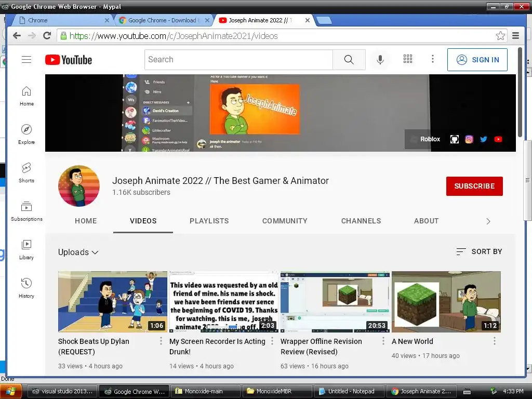Open YouTube settings three-dot menu
Screen dimensions: 532x399
433,59
